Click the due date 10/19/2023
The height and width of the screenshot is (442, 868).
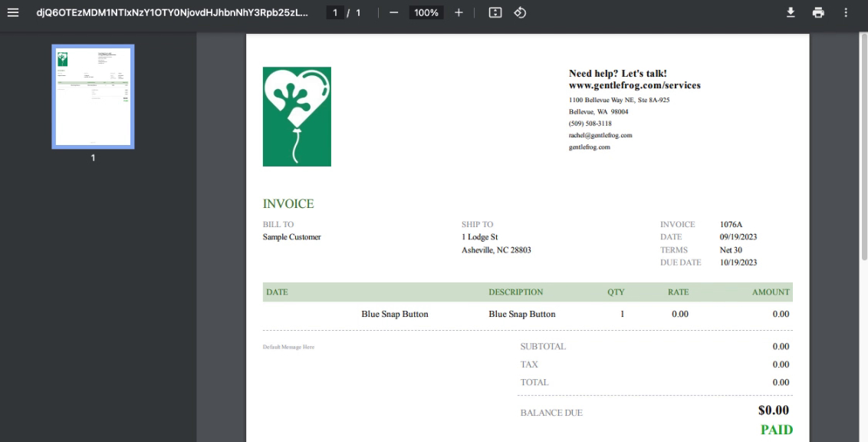point(738,262)
